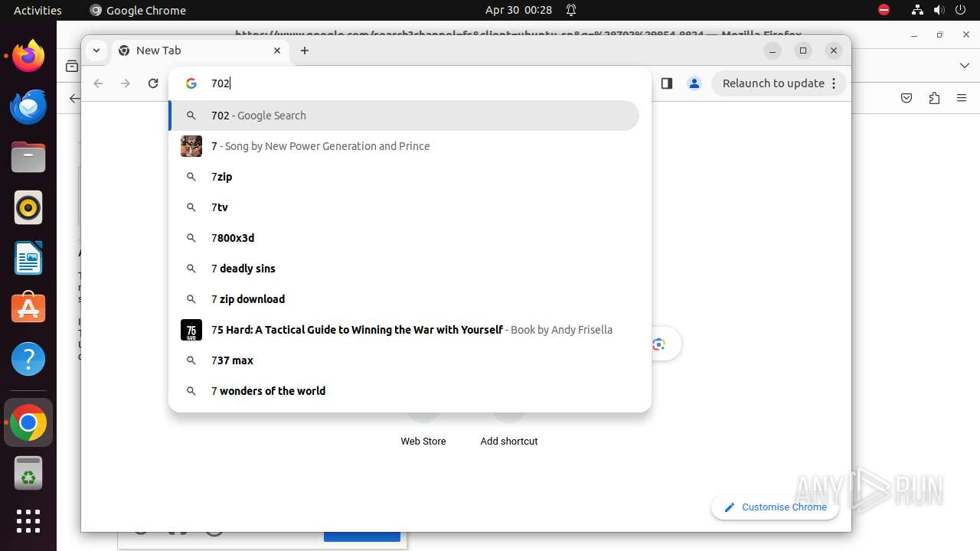This screenshot has width=980, height=551.
Task: Open the power icon in the system tray
Action: click(960, 10)
